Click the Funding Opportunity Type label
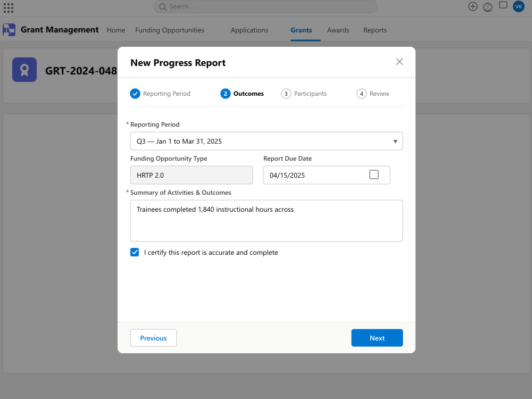 pos(169,159)
